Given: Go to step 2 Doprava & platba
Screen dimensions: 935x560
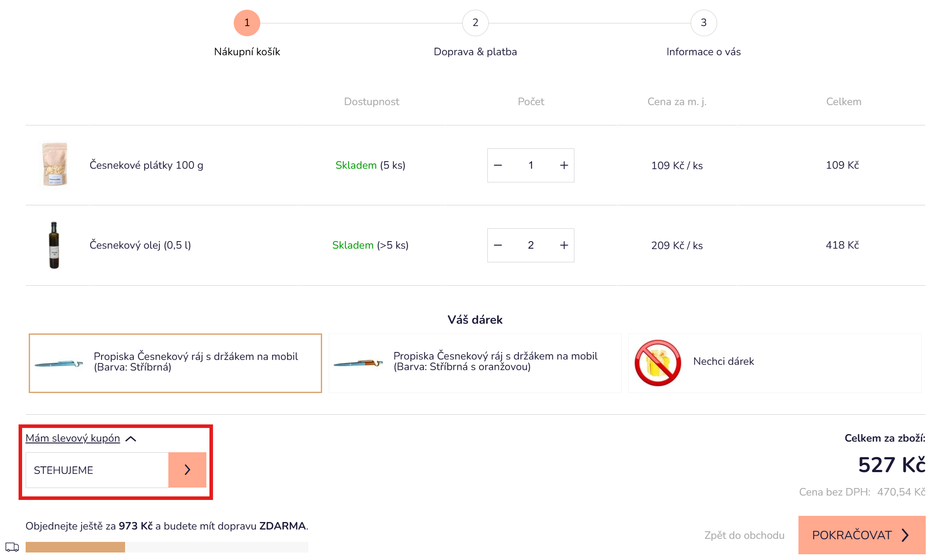Looking at the screenshot, I should [475, 23].
